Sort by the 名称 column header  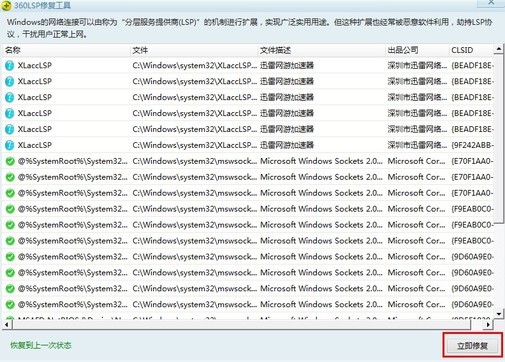(x=66, y=50)
